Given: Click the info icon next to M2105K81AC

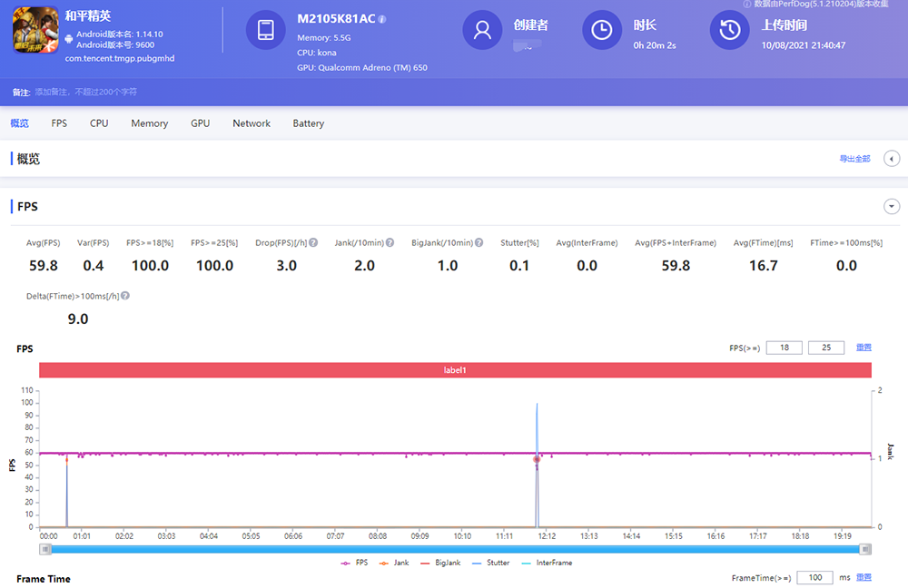Looking at the screenshot, I should click(x=382, y=19).
